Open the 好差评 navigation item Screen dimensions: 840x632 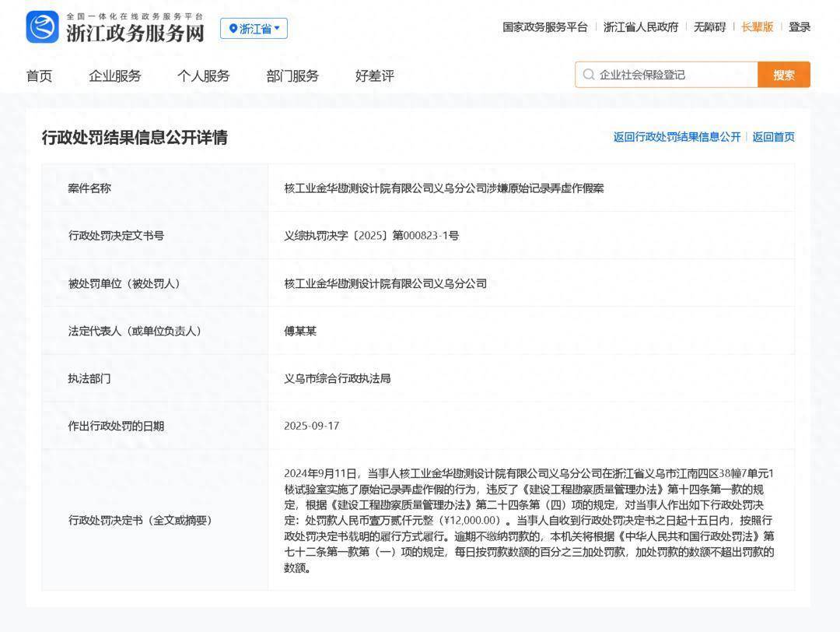point(374,76)
